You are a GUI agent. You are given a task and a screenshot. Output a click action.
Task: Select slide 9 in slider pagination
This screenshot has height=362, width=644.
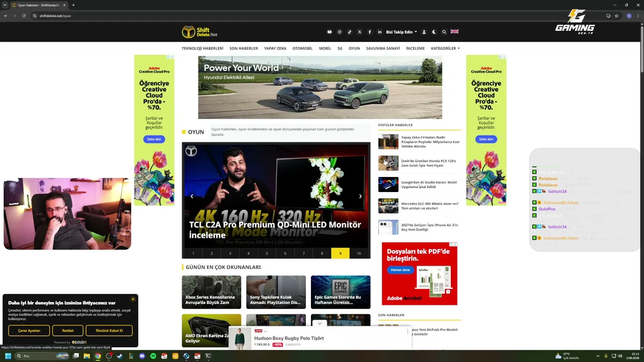pos(340,253)
